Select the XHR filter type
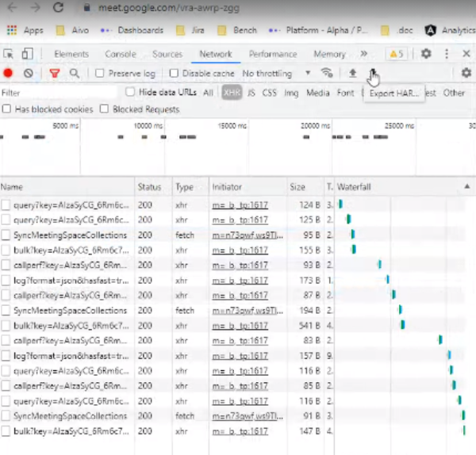 [232, 93]
